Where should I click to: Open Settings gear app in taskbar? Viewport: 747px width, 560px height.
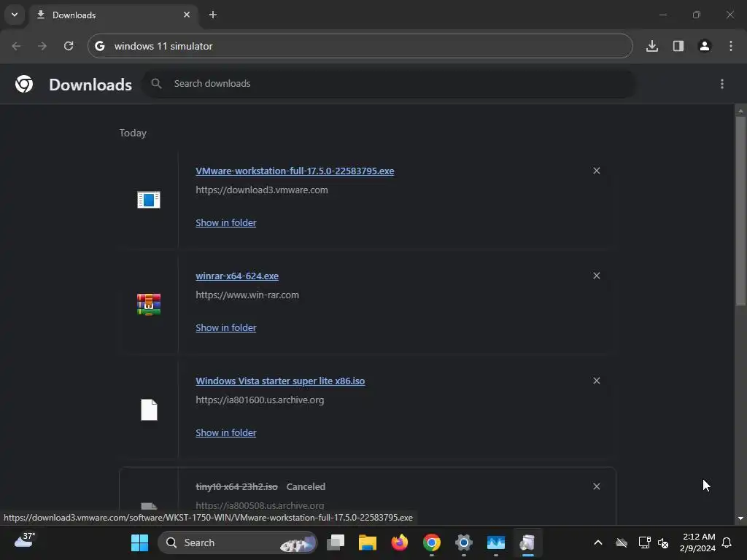(x=463, y=542)
